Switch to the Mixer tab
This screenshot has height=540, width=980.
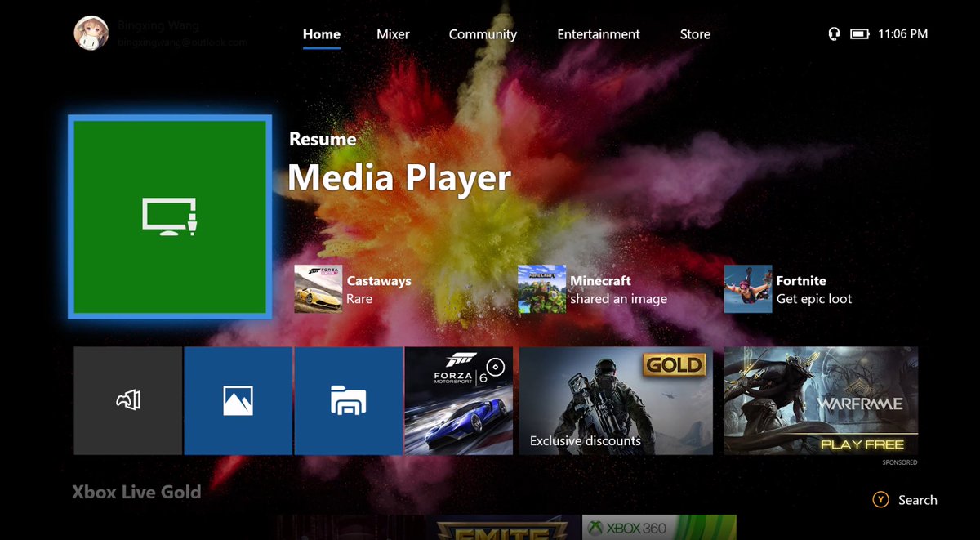coord(393,34)
